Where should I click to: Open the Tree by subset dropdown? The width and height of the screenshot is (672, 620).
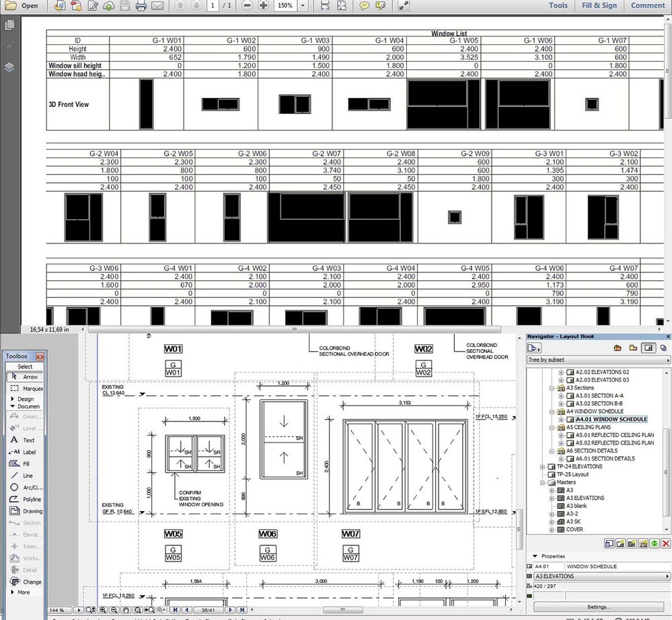point(598,360)
